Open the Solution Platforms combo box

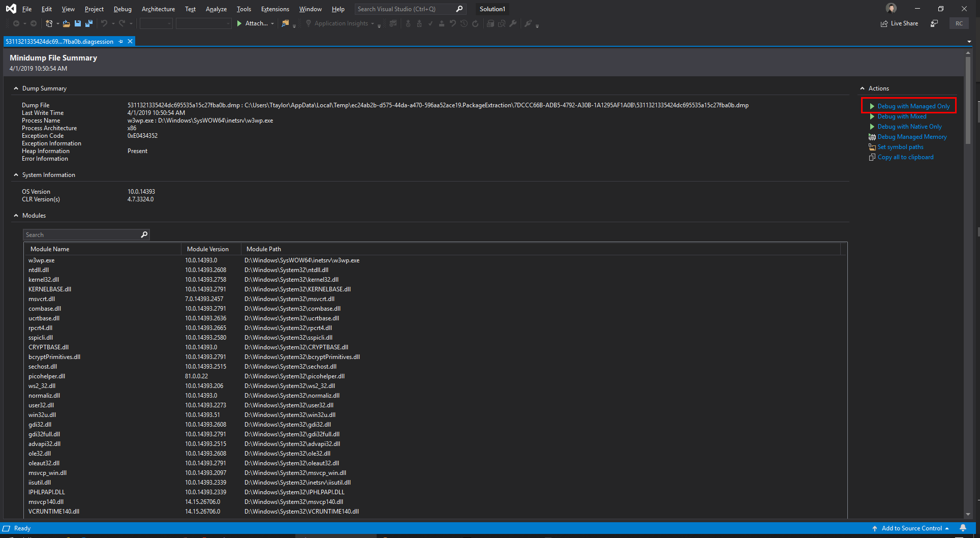coord(203,23)
